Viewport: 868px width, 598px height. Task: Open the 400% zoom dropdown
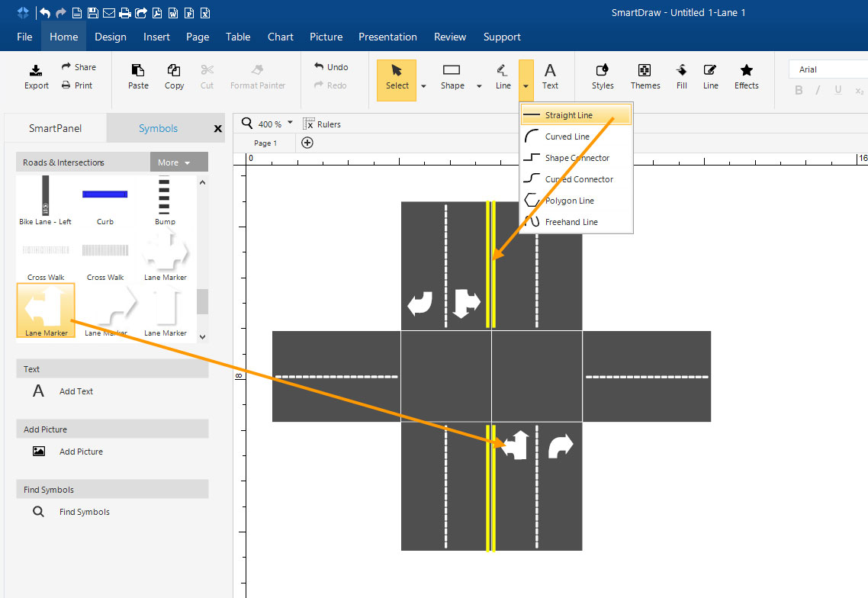coord(290,123)
